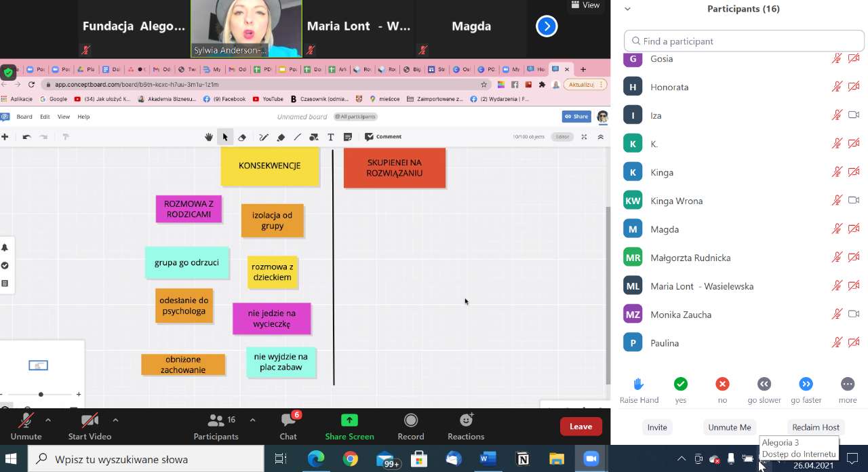Click the green yes reaction
This screenshot has height=472, width=868.
(x=681, y=385)
